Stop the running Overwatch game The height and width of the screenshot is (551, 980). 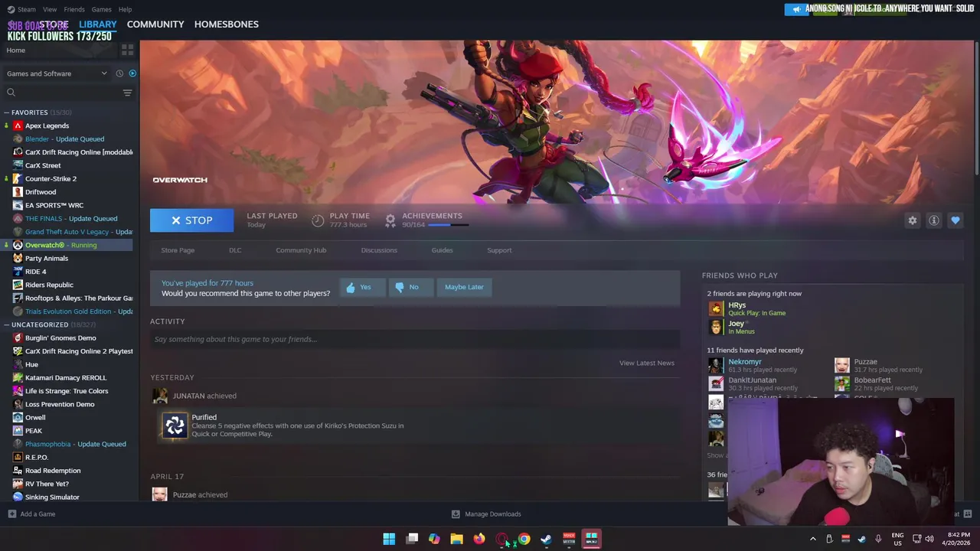tap(191, 220)
